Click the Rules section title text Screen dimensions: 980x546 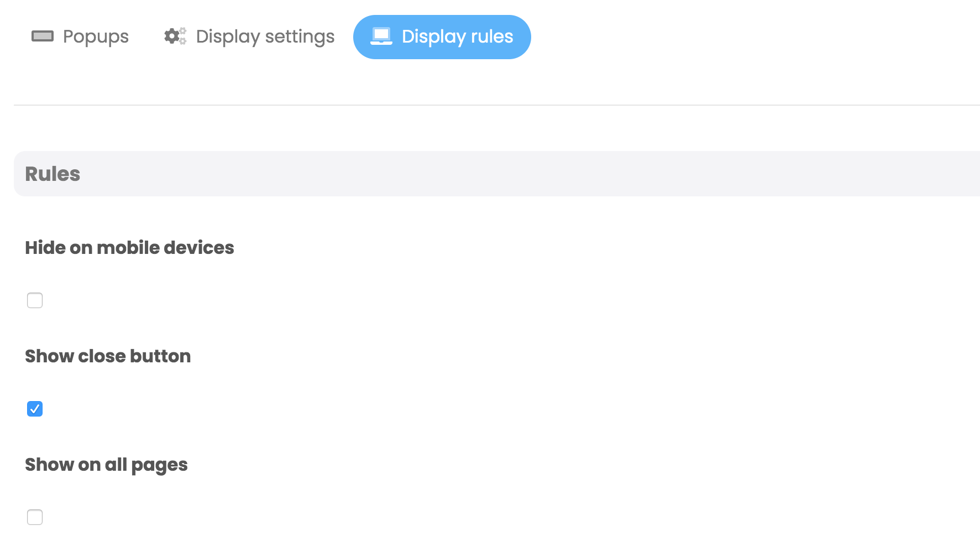pyautogui.click(x=52, y=173)
